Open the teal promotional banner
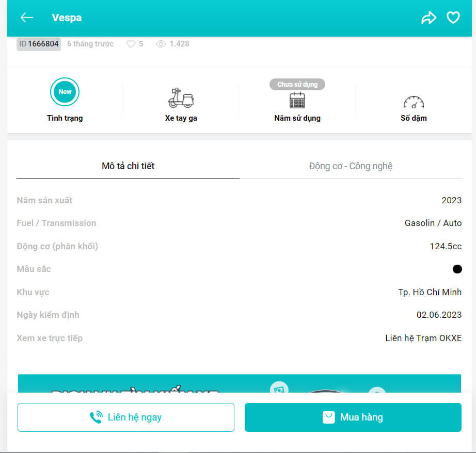The height and width of the screenshot is (453, 476). point(240,383)
